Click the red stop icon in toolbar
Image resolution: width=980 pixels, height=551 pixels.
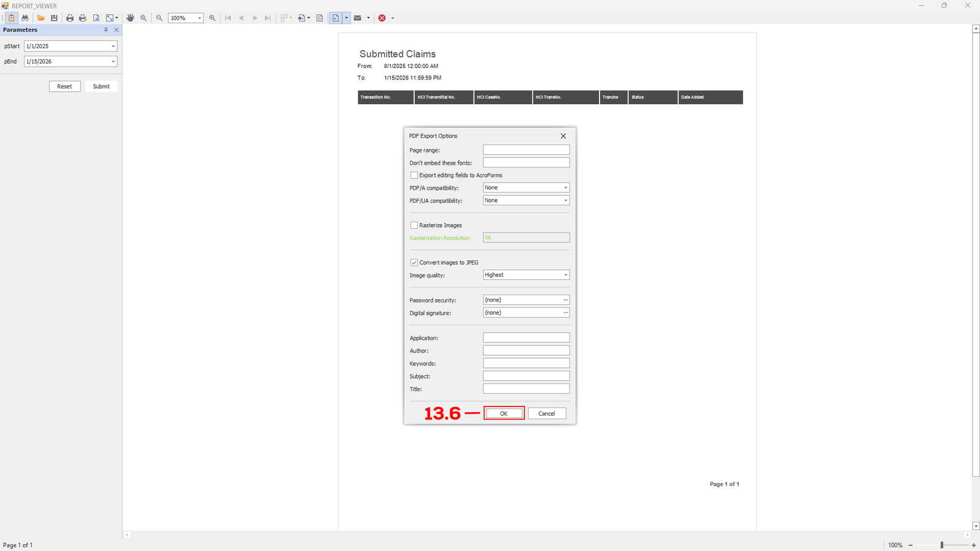(382, 18)
